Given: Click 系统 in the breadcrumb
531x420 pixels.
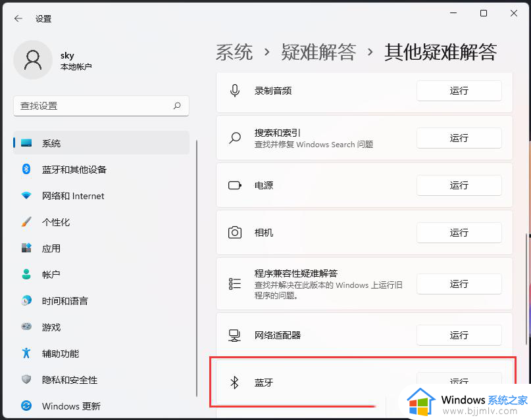Looking at the screenshot, I should pyautogui.click(x=234, y=53).
